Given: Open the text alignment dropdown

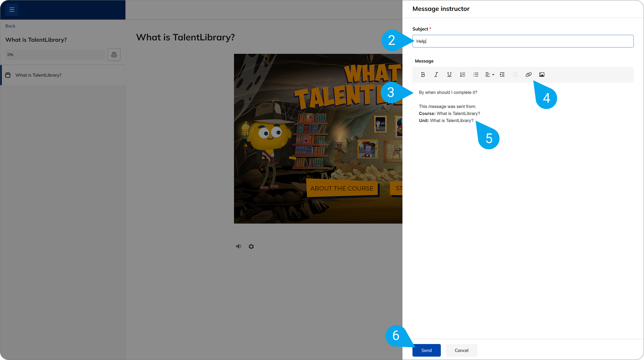Looking at the screenshot, I should point(490,74).
